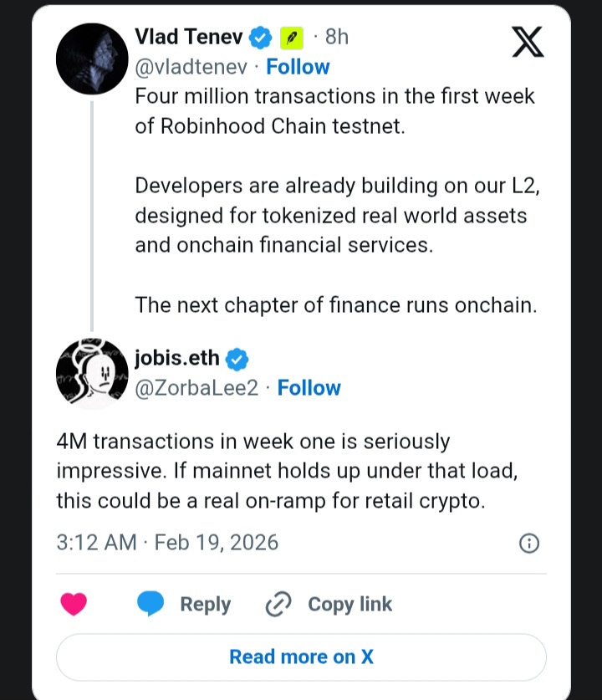Click the green Robinhood feather affiliation badge

pos(290,37)
